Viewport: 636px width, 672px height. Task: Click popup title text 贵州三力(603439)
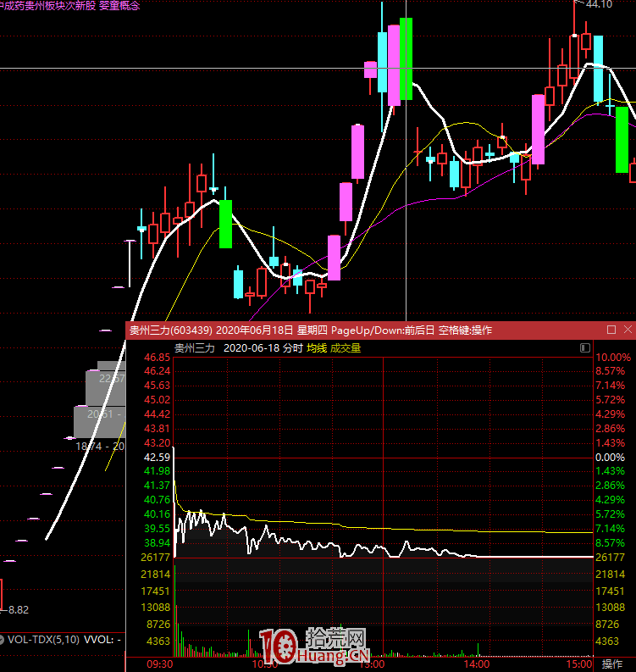(171, 330)
